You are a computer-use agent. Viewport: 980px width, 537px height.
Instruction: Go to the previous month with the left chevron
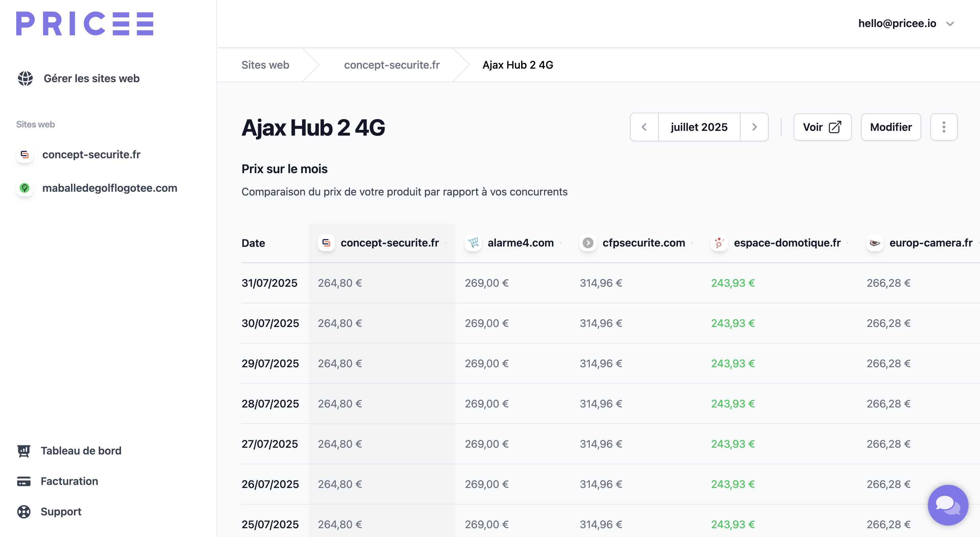tap(644, 127)
